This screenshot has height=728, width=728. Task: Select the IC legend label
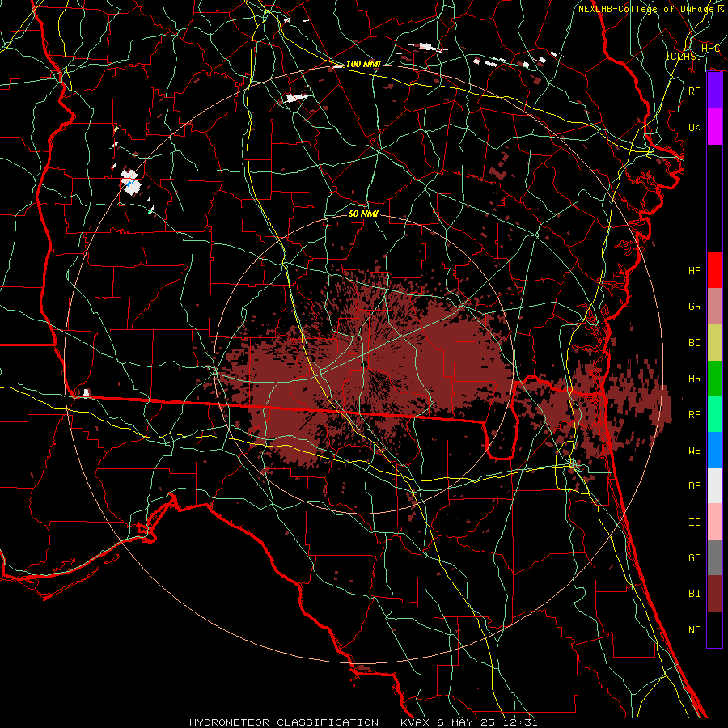(695, 523)
